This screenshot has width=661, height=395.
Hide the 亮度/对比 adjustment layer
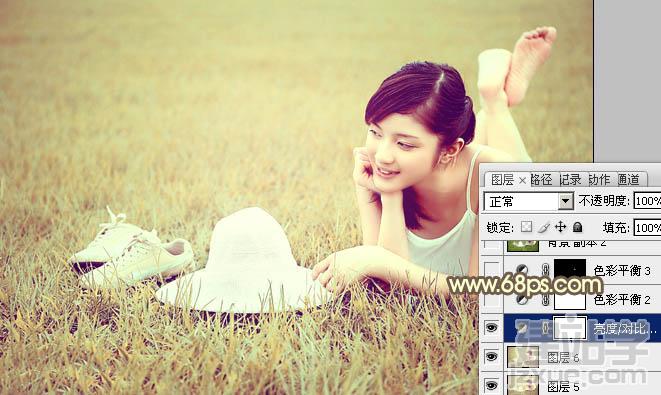(491, 328)
